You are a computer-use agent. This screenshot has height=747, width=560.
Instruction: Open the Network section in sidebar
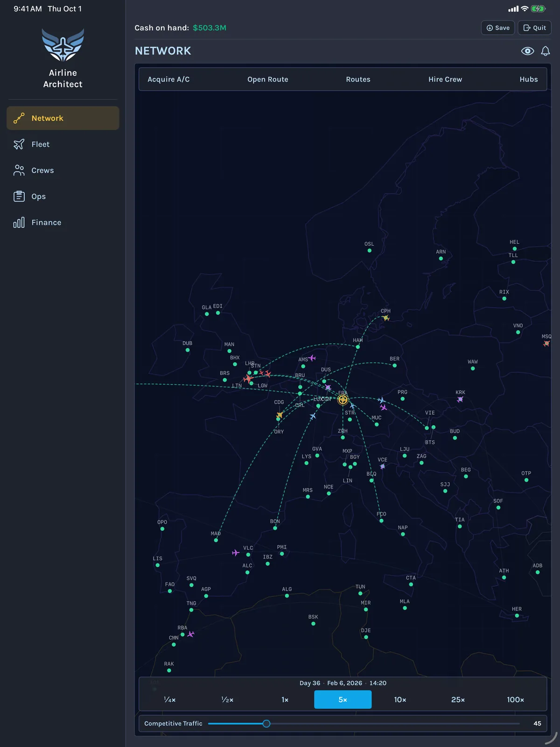[x=63, y=118]
